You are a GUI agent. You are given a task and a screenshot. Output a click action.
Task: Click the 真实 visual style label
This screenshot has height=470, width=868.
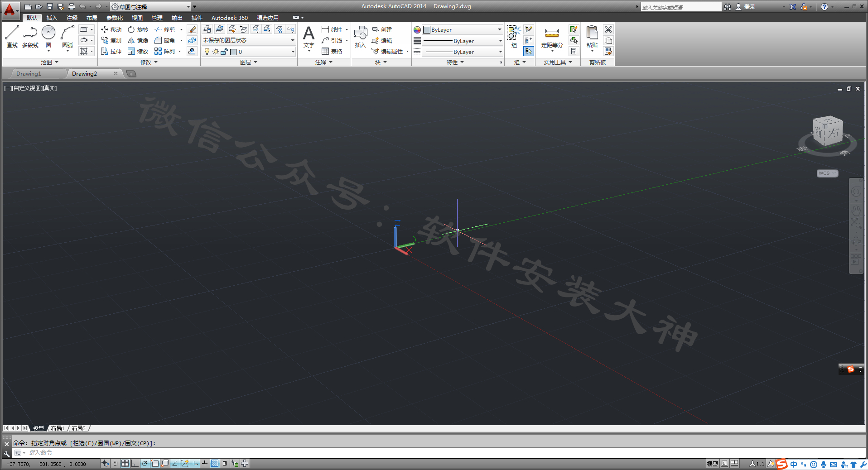[x=49, y=88]
